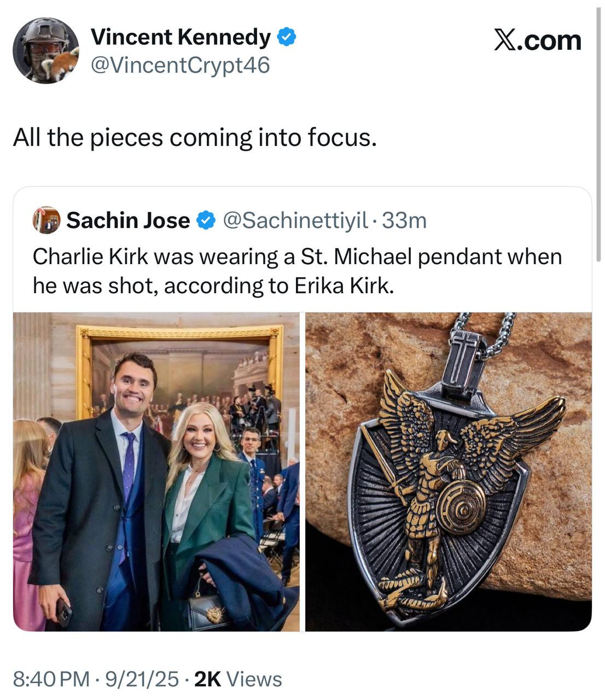Viewport: 605px width, 700px height.
Task: Click Vincent Kennedy's blue verified badge
Action: click(x=287, y=37)
